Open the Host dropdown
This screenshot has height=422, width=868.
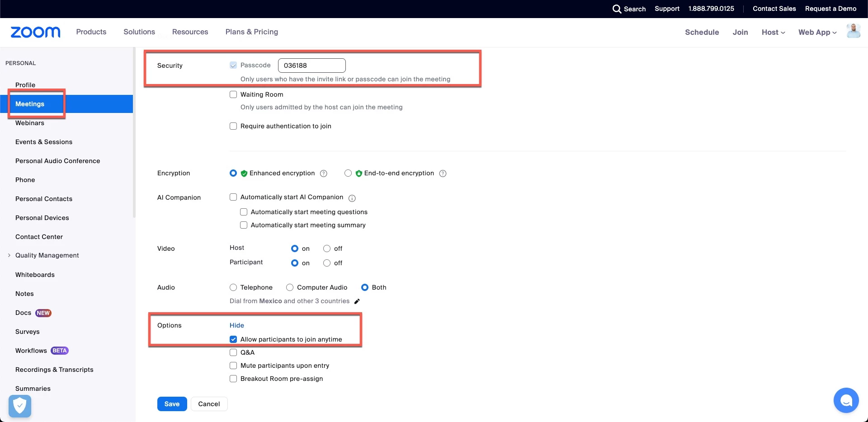(773, 32)
